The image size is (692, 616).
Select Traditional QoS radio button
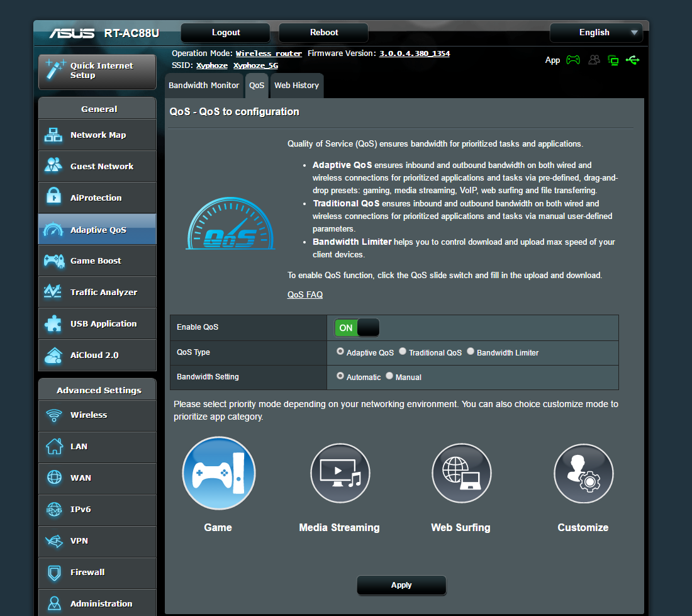403,351
